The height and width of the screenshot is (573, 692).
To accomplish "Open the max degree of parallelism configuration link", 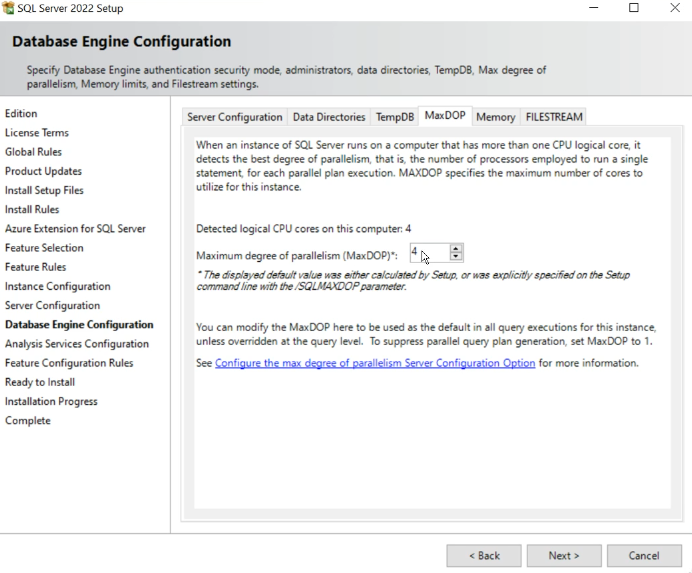I will [x=375, y=363].
